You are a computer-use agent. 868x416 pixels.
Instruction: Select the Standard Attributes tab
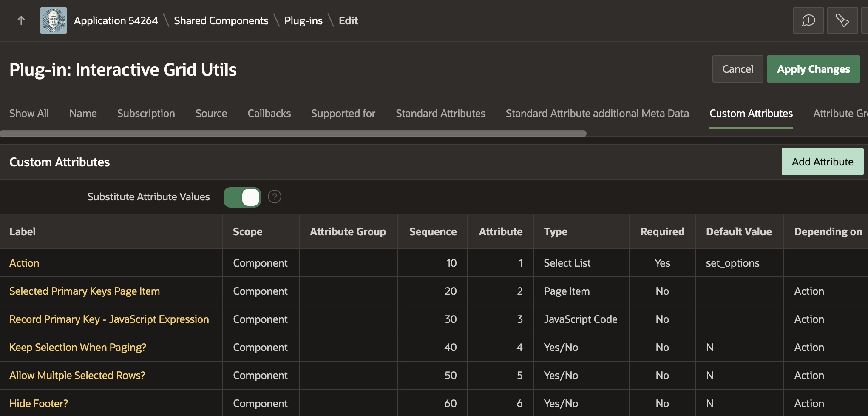pyautogui.click(x=440, y=114)
